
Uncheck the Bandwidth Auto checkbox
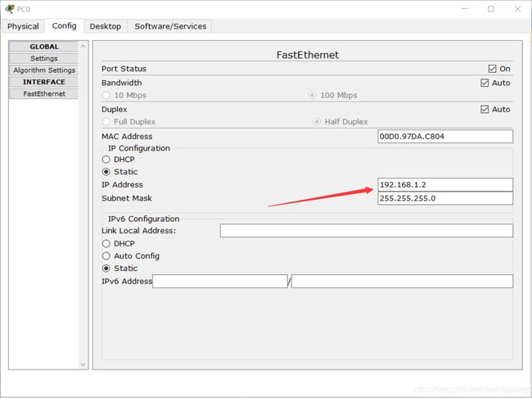[485, 83]
